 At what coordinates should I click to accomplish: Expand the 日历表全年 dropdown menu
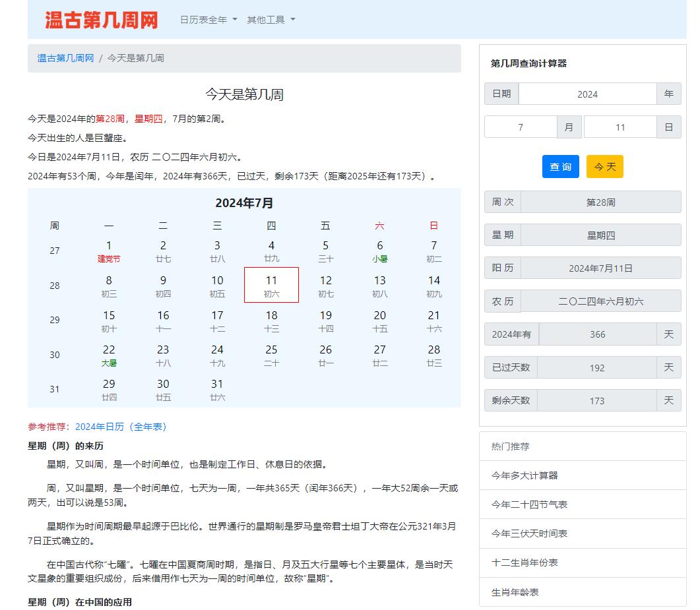pos(203,20)
